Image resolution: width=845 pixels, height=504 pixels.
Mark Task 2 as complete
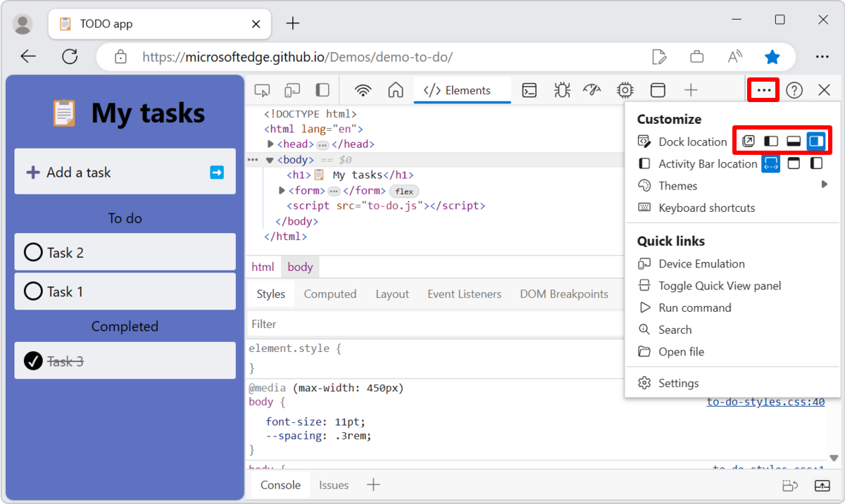pyautogui.click(x=33, y=252)
